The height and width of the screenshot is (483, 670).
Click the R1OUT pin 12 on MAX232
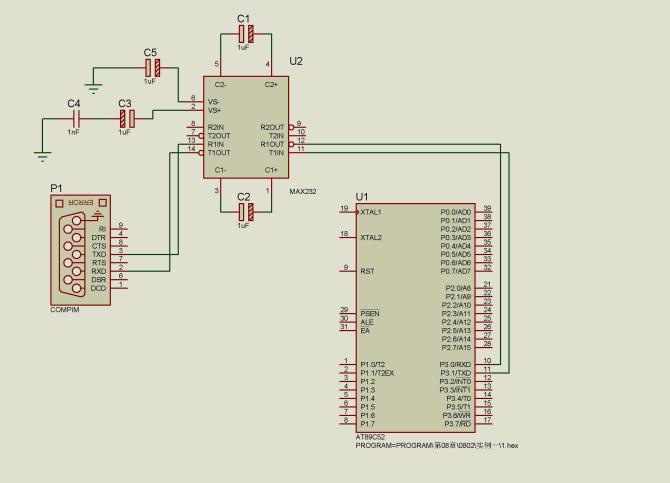297,144
